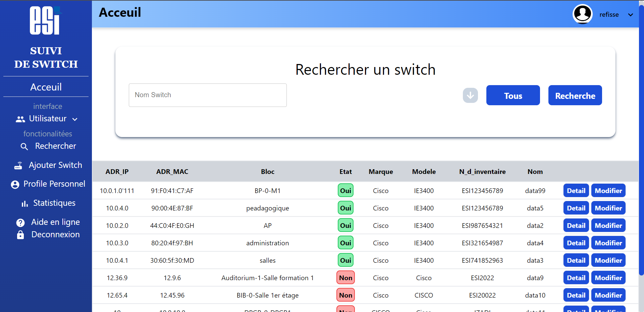The width and height of the screenshot is (644, 312).
Task: Click the blue down-arrow beside Tous
Action: [x=470, y=95]
